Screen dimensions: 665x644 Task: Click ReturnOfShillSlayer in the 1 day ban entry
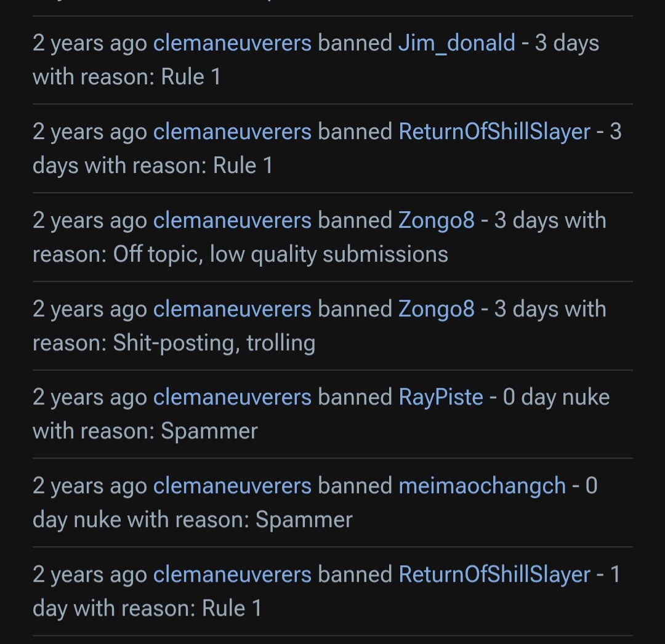pos(494,574)
